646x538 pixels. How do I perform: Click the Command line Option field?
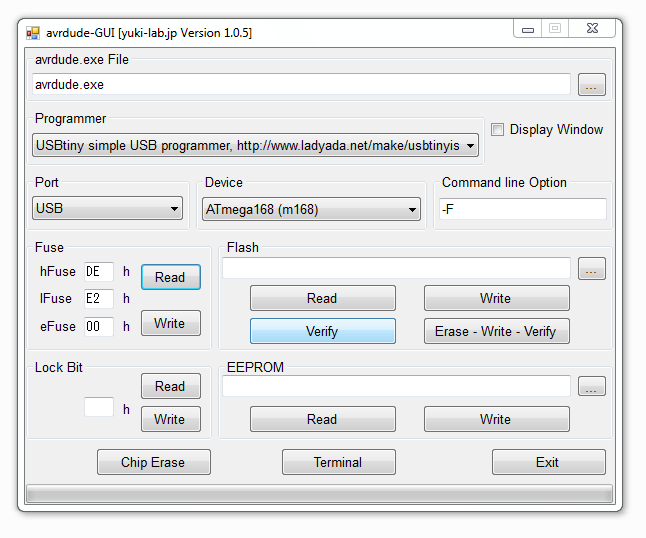click(x=523, y=209)
